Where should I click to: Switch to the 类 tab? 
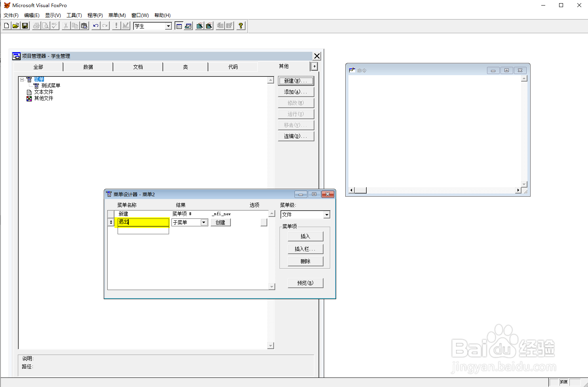(x=185, y=67)
